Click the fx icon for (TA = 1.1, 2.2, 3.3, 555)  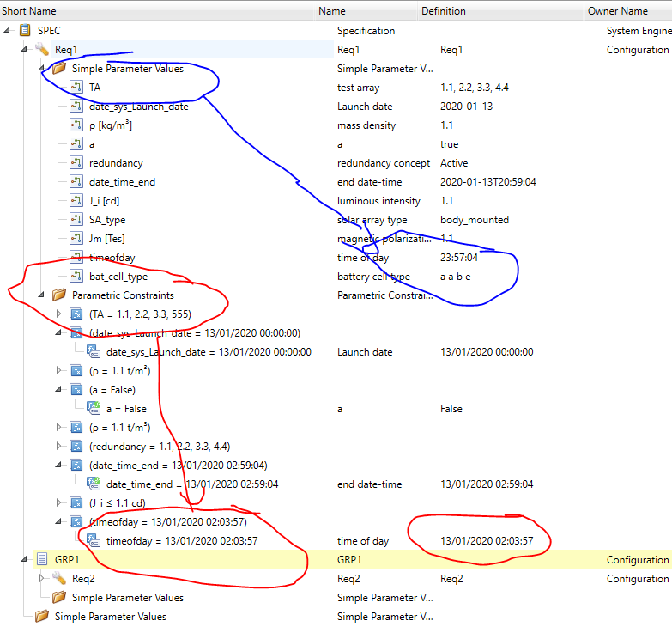pos(76,313)
